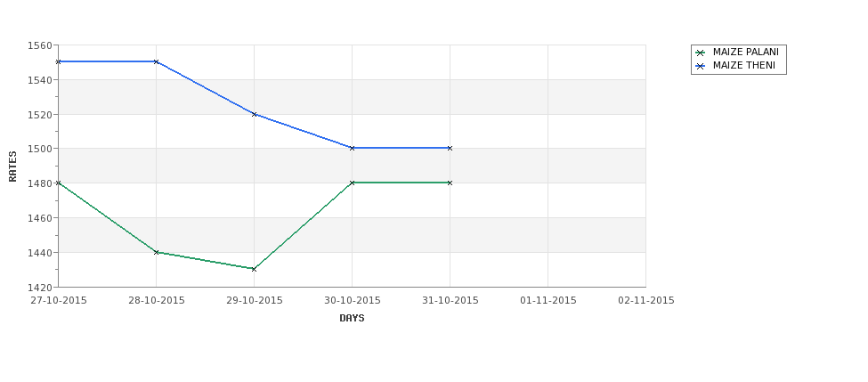The image size is (868, 382).
Task: Click the Theni data point on 31-10-2015
Action: click(450, 148)
